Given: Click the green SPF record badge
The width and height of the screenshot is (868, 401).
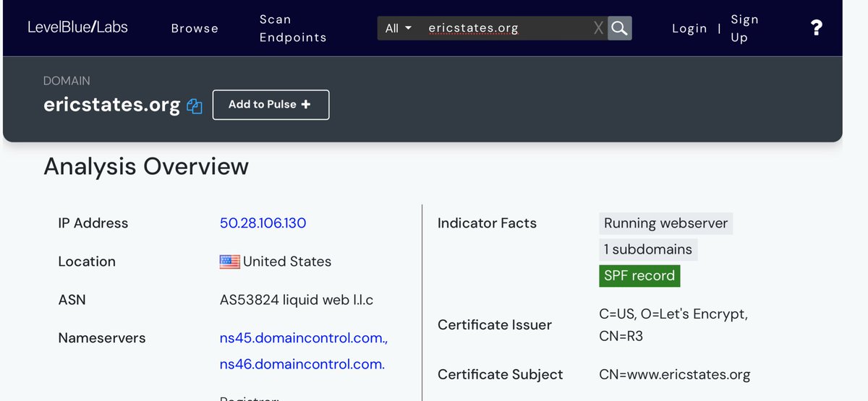Looking at the screenshot, I should [x=639, y=275].
